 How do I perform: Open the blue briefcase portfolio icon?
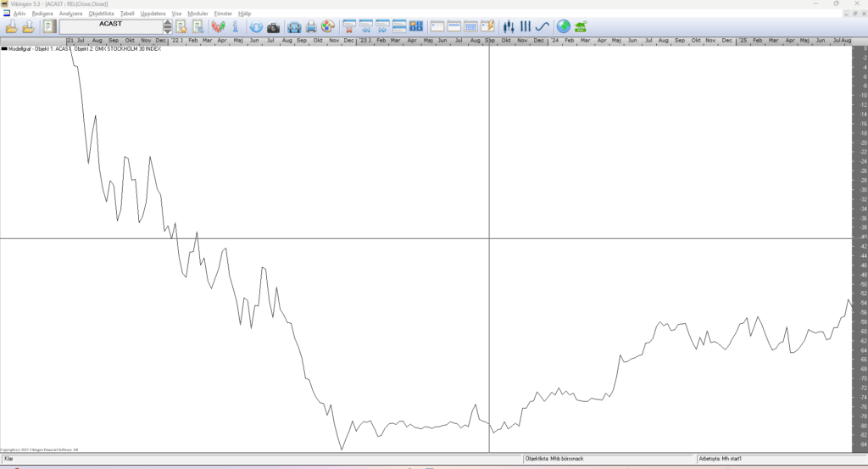294,27
